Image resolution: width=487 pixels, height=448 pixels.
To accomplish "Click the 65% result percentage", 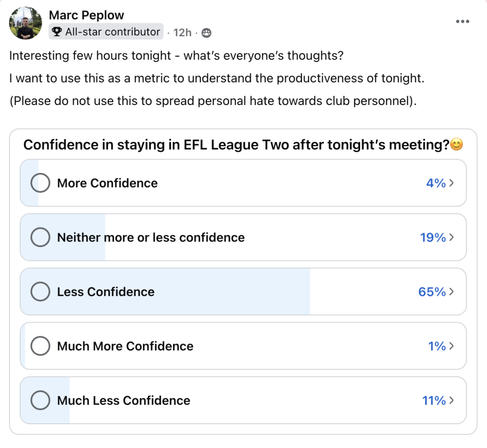I will [x=432, y=292].
